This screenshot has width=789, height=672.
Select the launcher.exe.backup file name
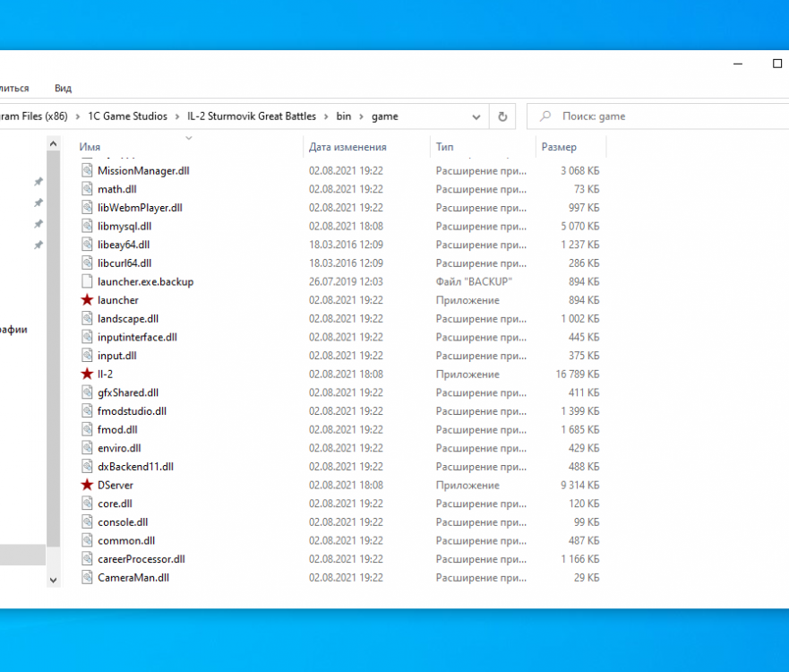point(145,282)
